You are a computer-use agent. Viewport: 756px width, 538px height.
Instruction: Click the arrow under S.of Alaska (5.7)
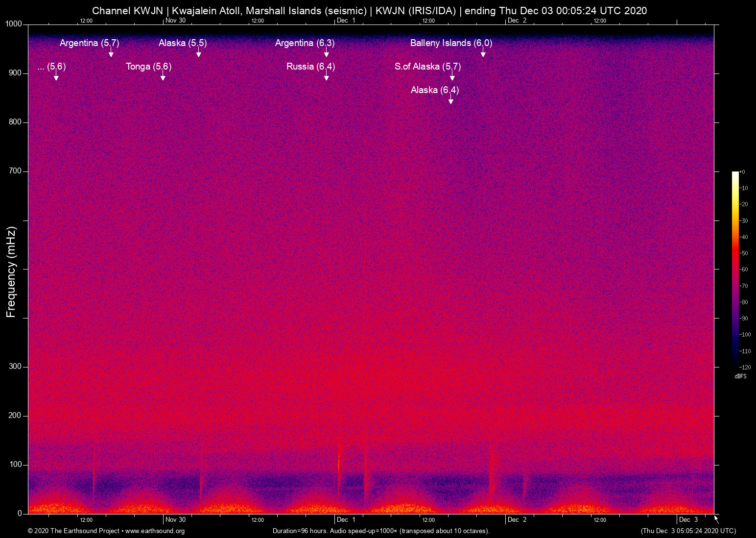click(x=452, y=77)
